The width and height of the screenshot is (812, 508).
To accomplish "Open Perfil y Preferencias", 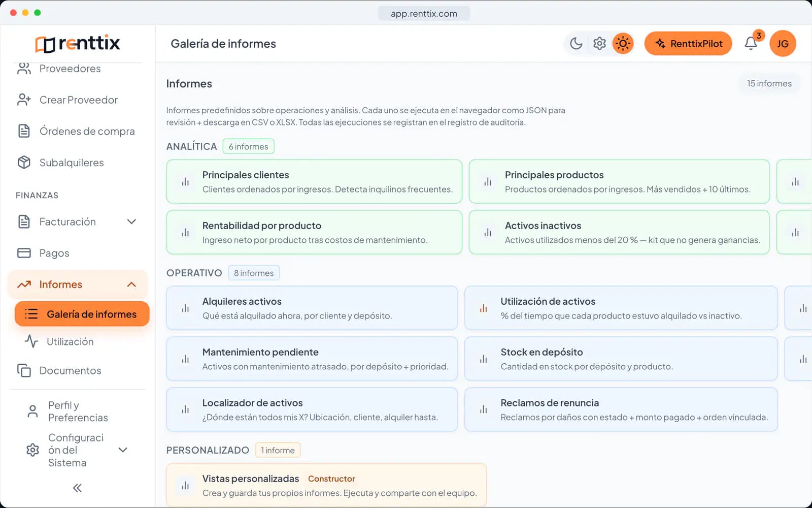I will pos(78,411).
